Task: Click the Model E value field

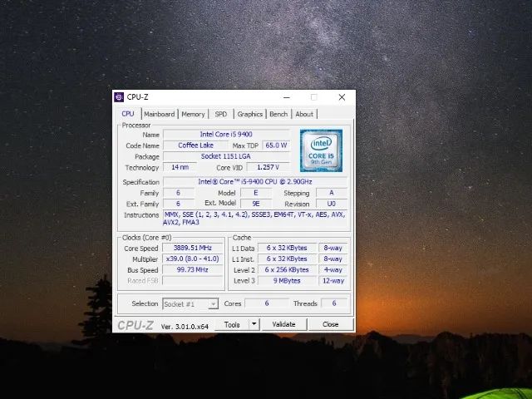Action: pos(256,193)
